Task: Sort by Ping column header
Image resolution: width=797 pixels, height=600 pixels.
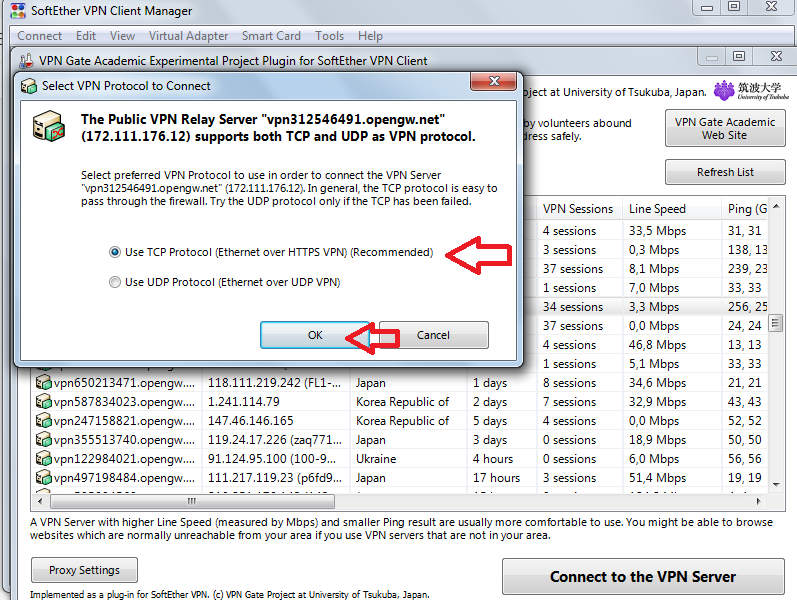Action: tap(745, 209)
